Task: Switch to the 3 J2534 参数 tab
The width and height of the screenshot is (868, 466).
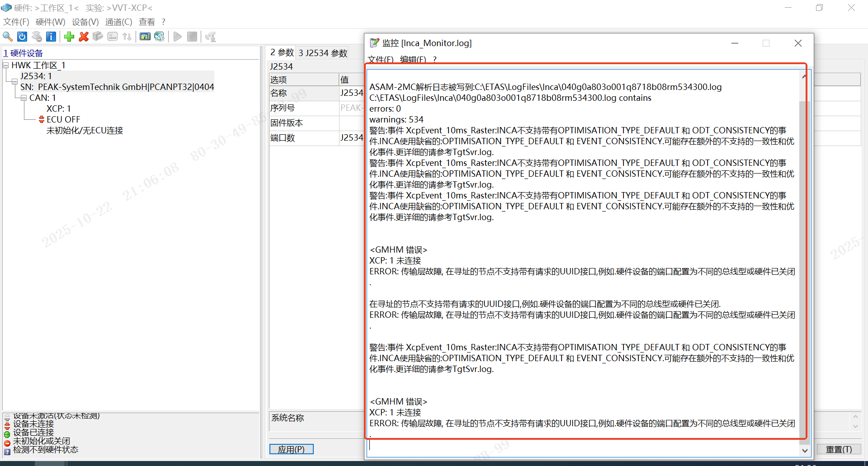Action: tap(323, 53)
